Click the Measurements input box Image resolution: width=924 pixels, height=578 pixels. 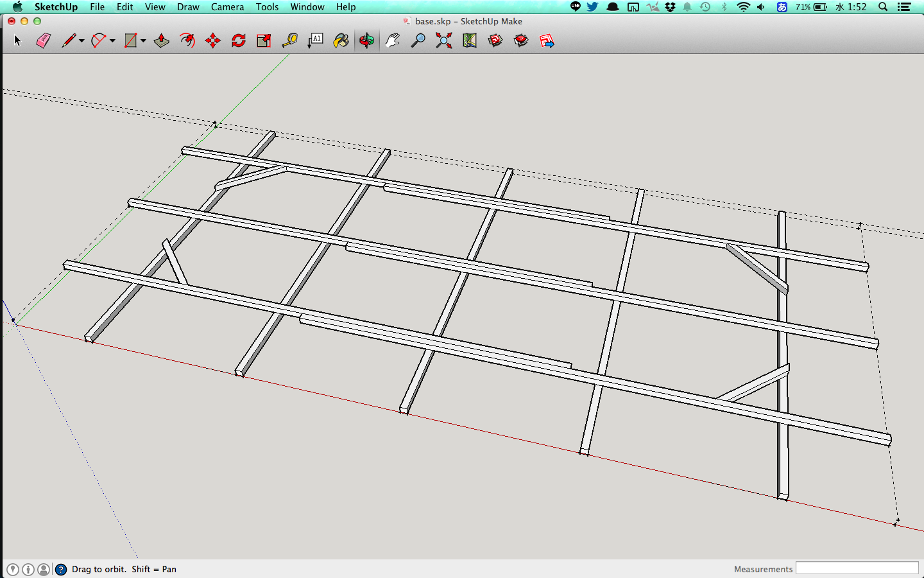click(857, 568)
